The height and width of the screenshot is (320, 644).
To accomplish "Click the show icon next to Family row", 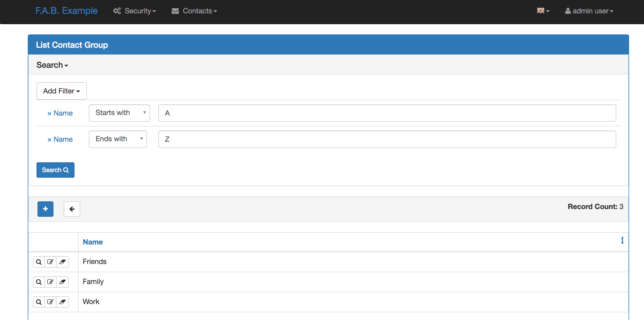I will tap(39, 282).
